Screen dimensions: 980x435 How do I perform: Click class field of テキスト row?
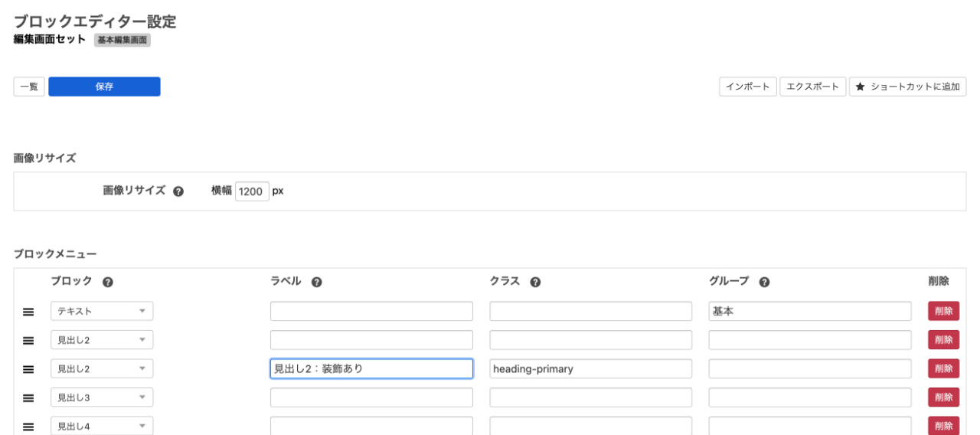590,311
